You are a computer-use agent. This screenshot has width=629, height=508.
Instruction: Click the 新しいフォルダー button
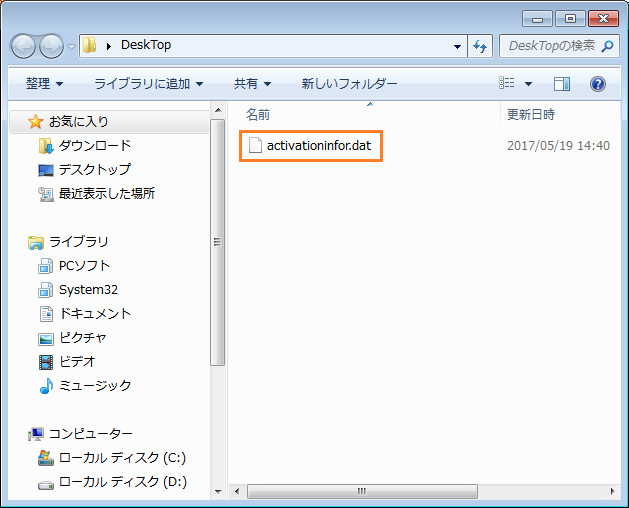point(349,84)
